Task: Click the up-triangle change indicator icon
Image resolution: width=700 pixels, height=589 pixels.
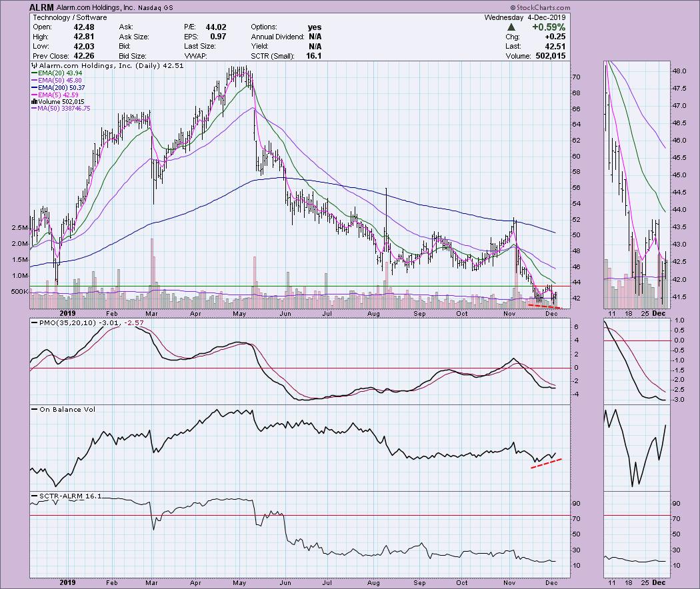Action: click(511, 27)
